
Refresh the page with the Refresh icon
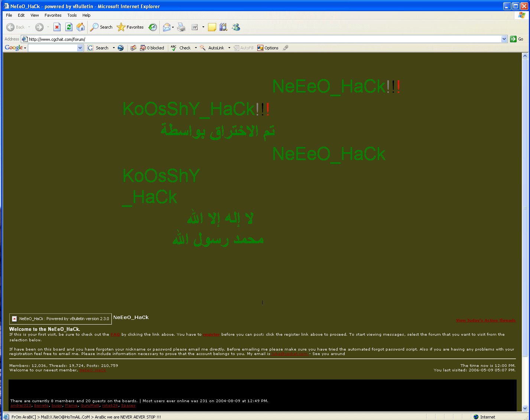[x=69, y=27]
